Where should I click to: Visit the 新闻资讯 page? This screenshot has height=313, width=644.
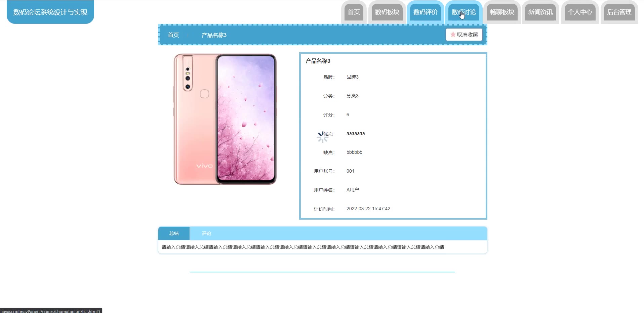click(x=540, y=12)
